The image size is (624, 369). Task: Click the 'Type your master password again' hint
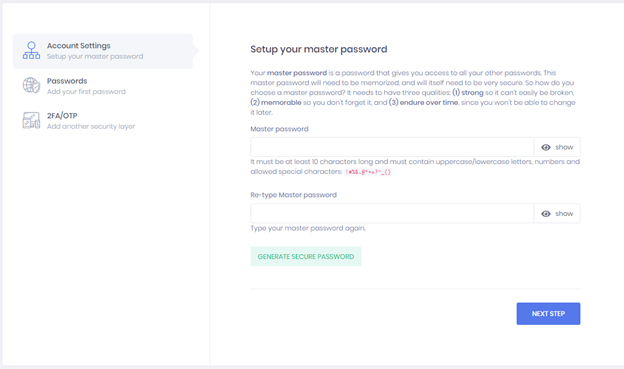click(x=308, y=228)
